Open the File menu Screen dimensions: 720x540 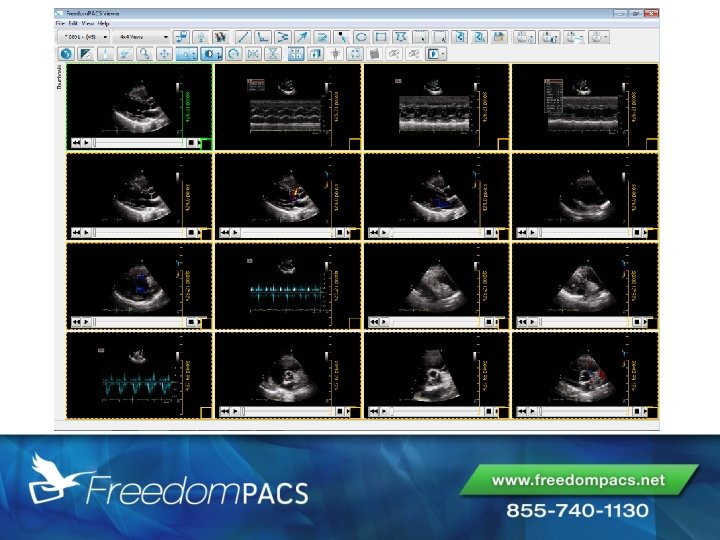60,23
